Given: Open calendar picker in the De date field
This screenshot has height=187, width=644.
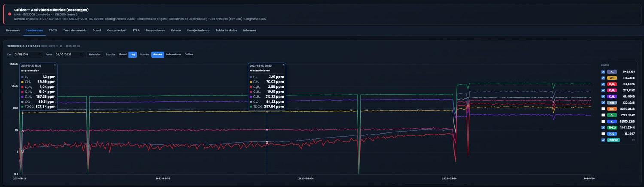Looking at the screenshot, I should tap(41, 55).
